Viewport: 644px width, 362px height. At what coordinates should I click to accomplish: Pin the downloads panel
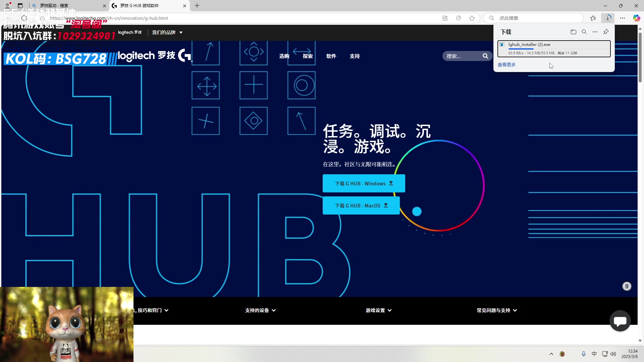(606, 32)
